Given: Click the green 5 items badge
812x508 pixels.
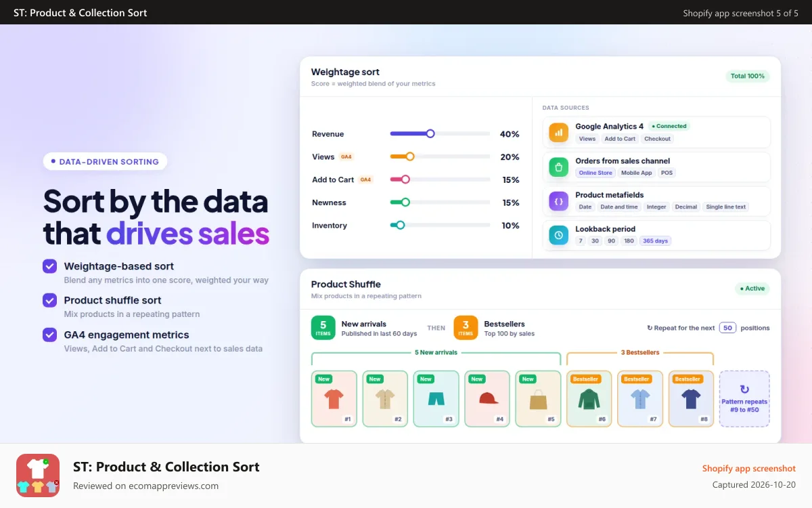Looking at the screenshot, I should click(323, 328).
